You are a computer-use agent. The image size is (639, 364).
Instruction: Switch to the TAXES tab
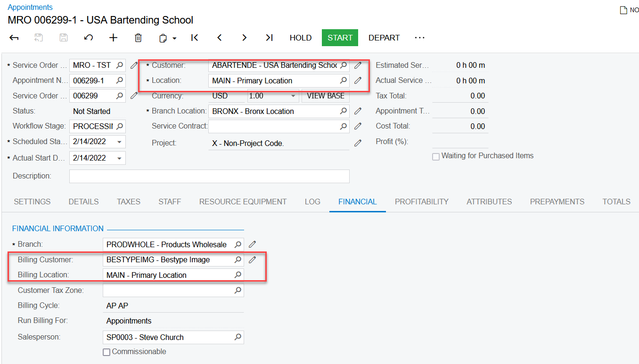pos(129,202)
